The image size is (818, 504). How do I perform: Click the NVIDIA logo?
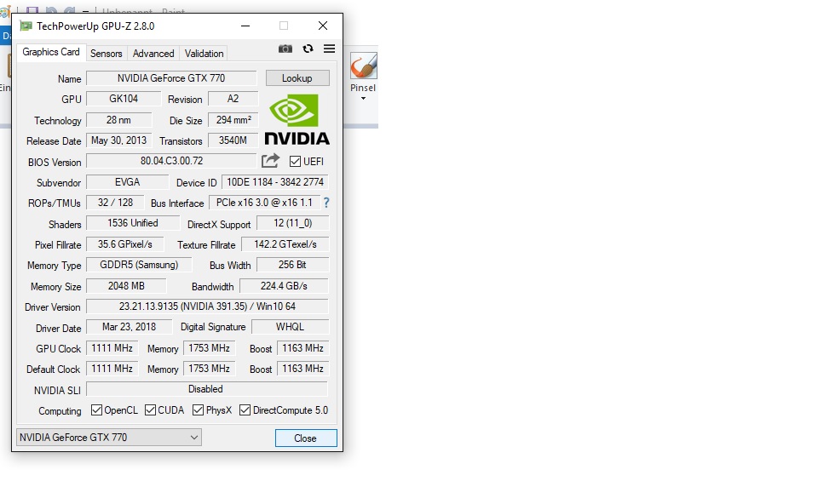pos(297,119)
